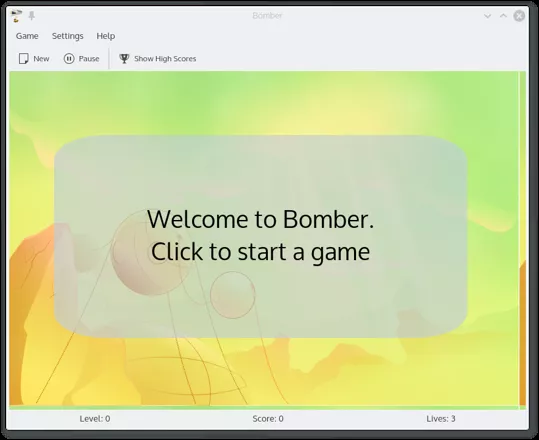The width and height of the screenshot is (539, 440).
Task: Click the Pause circle icon
Action: 69,59
